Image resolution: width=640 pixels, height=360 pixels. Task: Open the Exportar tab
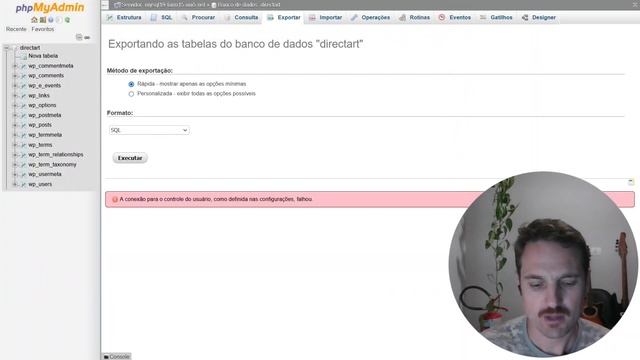pyautogui.click(x=284, y=18)
